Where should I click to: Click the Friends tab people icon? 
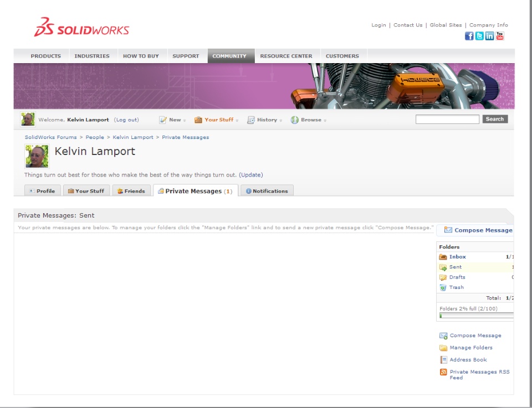click(120, 191)
